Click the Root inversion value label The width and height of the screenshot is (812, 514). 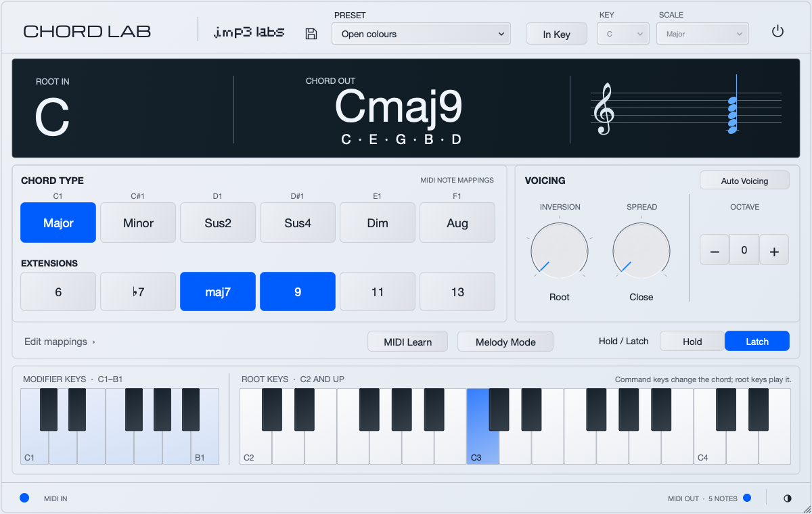(560, 297)
